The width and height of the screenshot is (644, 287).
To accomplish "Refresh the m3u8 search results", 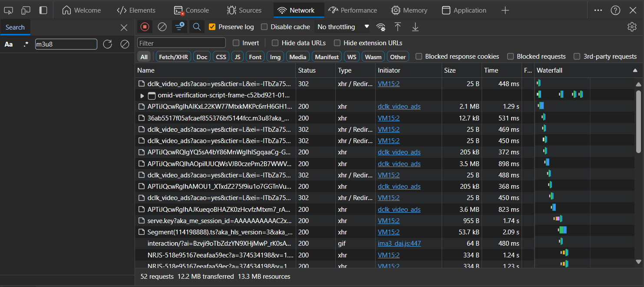I will point(108,44).
